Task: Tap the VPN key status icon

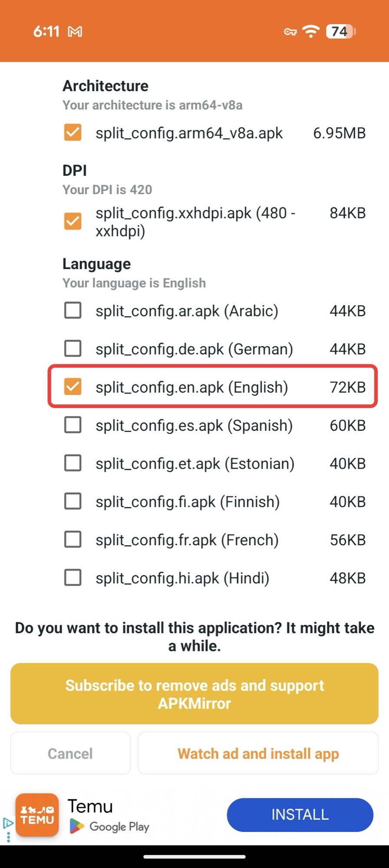Action: coord(290,32)
